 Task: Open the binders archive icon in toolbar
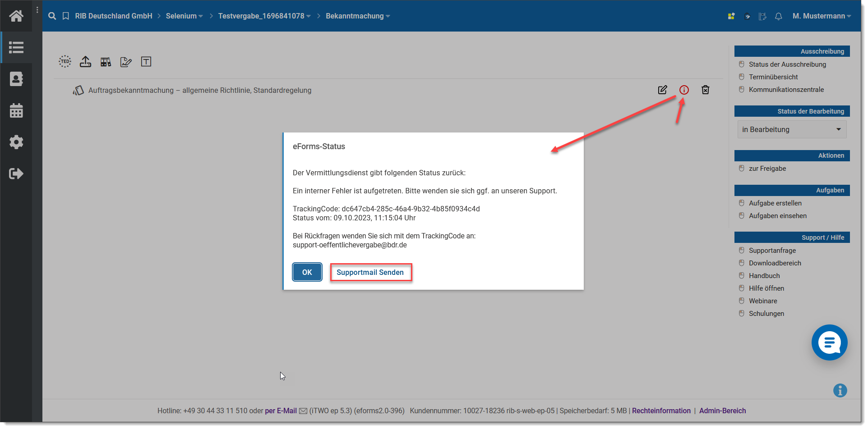(106, 62)
